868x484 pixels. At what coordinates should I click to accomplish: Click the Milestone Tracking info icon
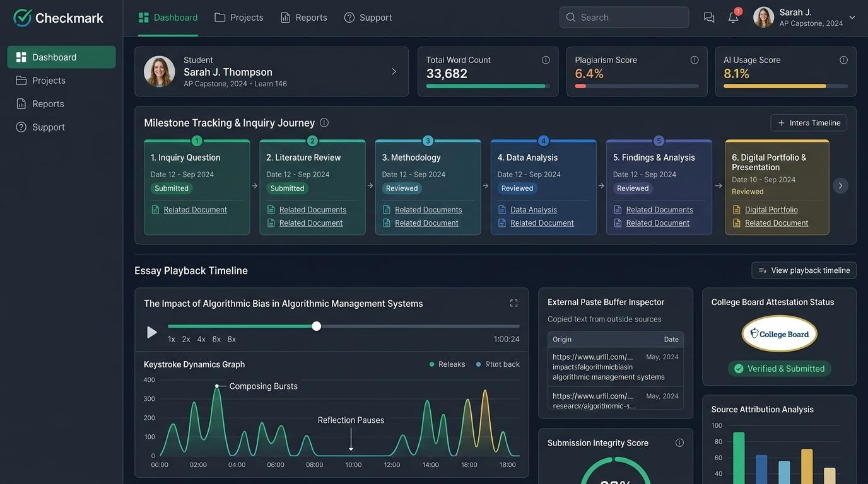tap(324, 123)
